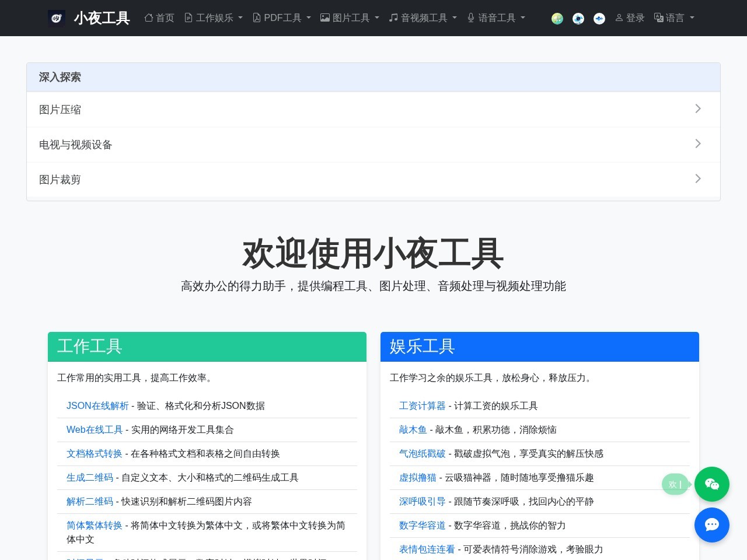Open the 图片压缩 explore row
Screen dimensions: 747x560
pos(373,110)
